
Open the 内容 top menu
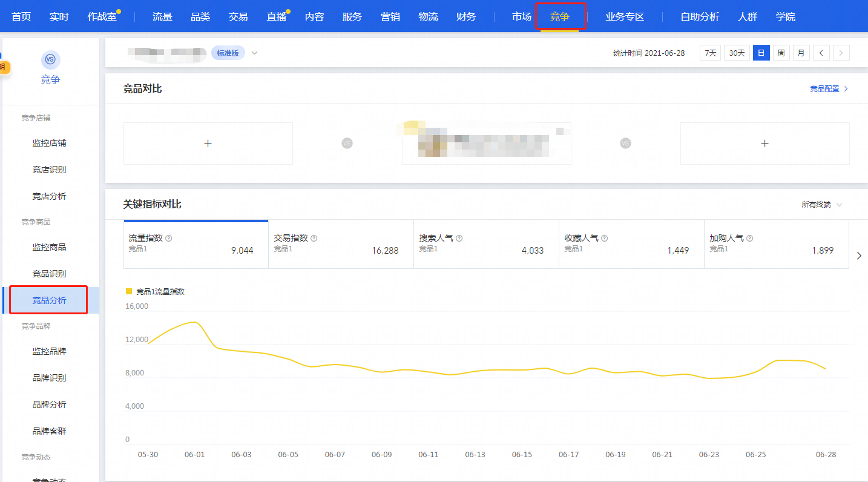tap(314, 17)
